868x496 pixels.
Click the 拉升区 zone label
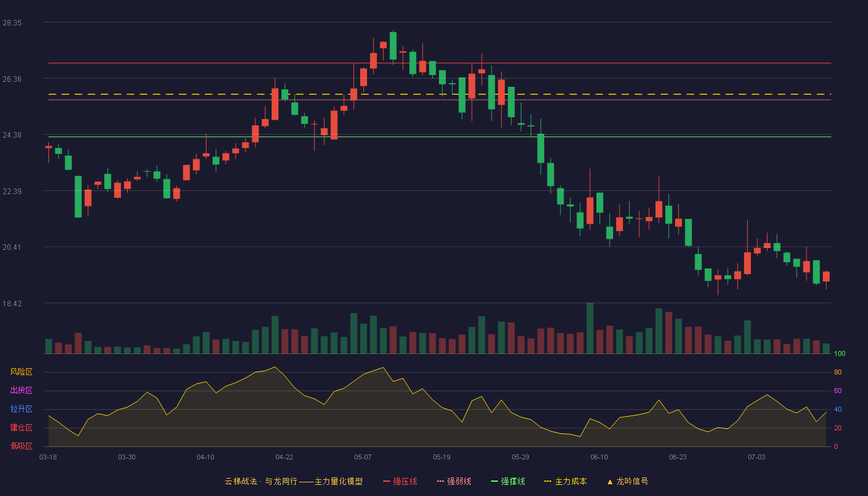pos(21,409)
